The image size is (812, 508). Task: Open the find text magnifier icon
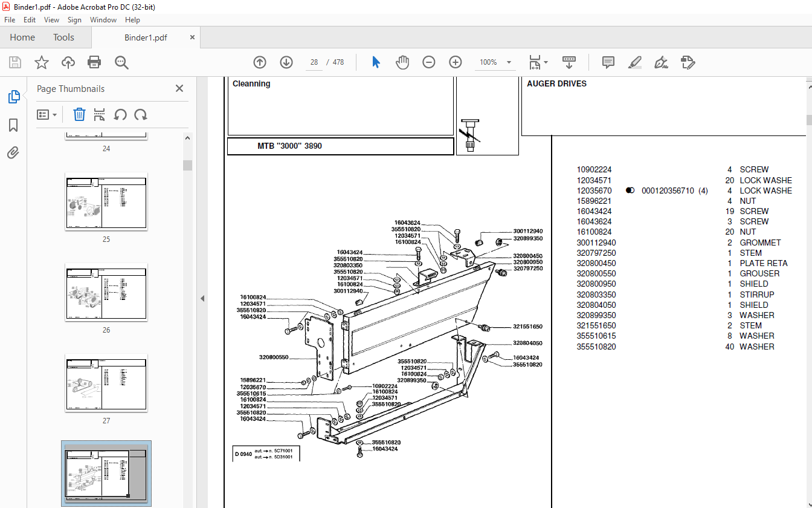click(121, 62)
